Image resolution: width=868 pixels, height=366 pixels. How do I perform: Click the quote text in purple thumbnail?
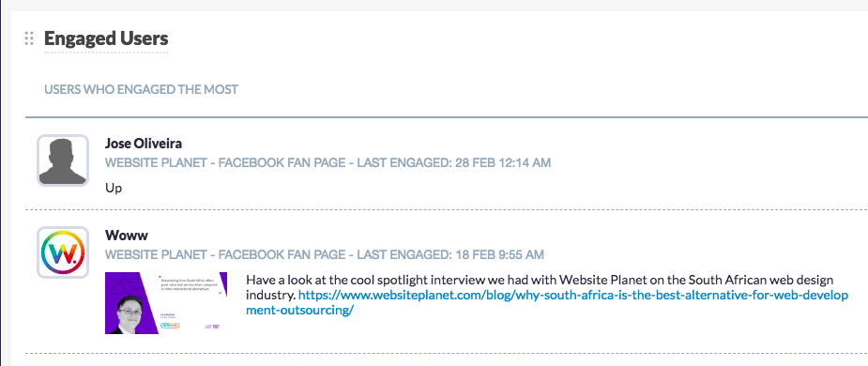(190, 282)
